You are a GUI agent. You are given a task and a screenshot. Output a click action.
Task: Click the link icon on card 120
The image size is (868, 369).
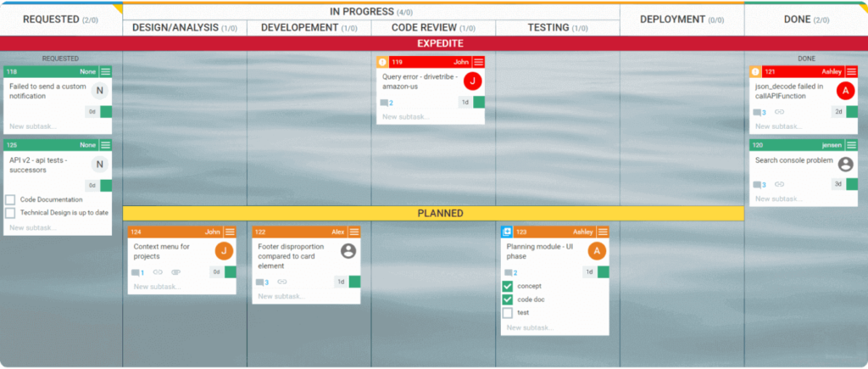click(x=780, y=185)
